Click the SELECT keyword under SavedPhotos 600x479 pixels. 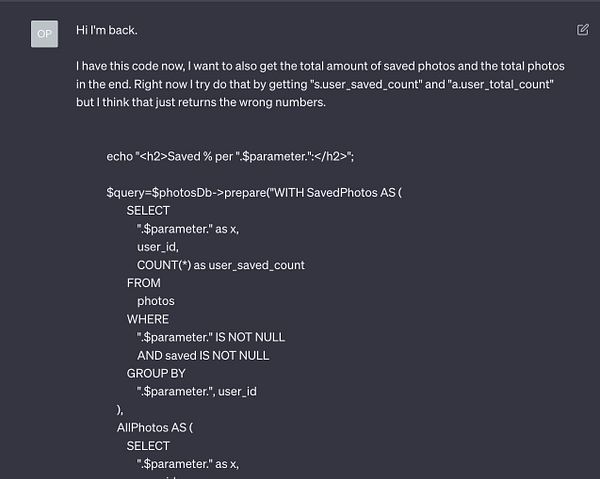(x=148, y=211)
